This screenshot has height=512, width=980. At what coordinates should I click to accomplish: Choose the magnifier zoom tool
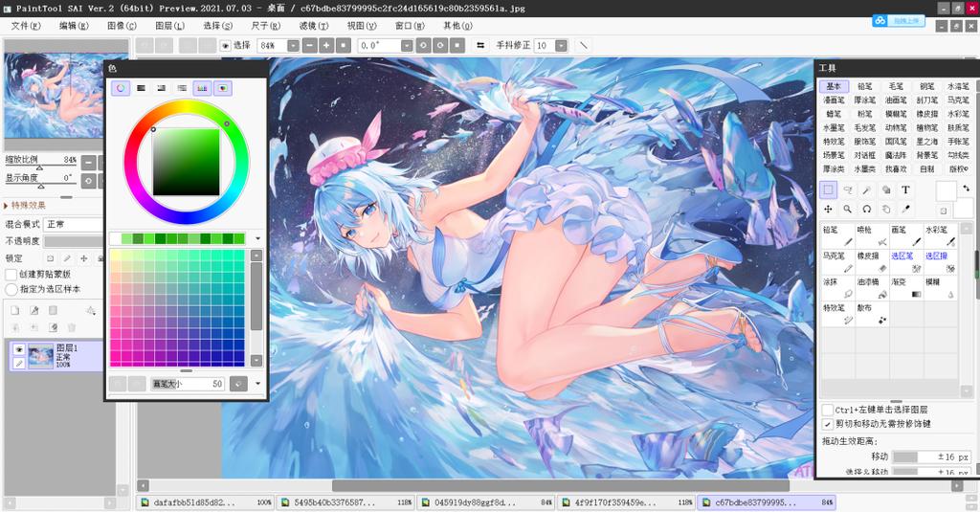coord(847,209)
